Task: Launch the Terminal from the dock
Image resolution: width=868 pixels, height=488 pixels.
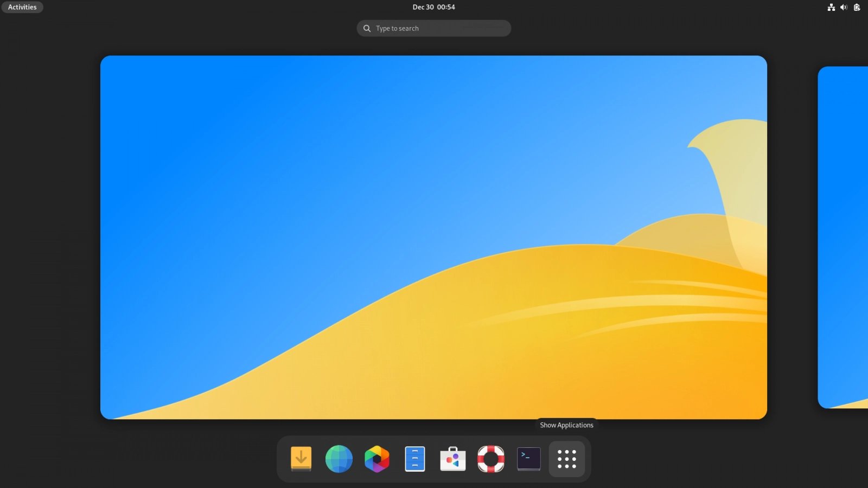Action: click(529, 459)
